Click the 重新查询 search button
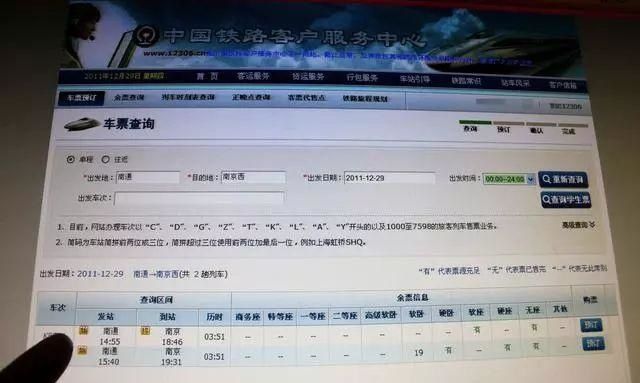 click(x=563, y=179)
